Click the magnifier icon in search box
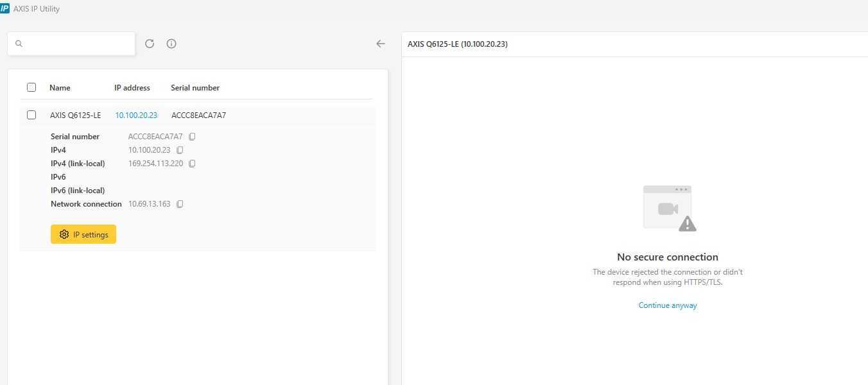 click(19, 44)
